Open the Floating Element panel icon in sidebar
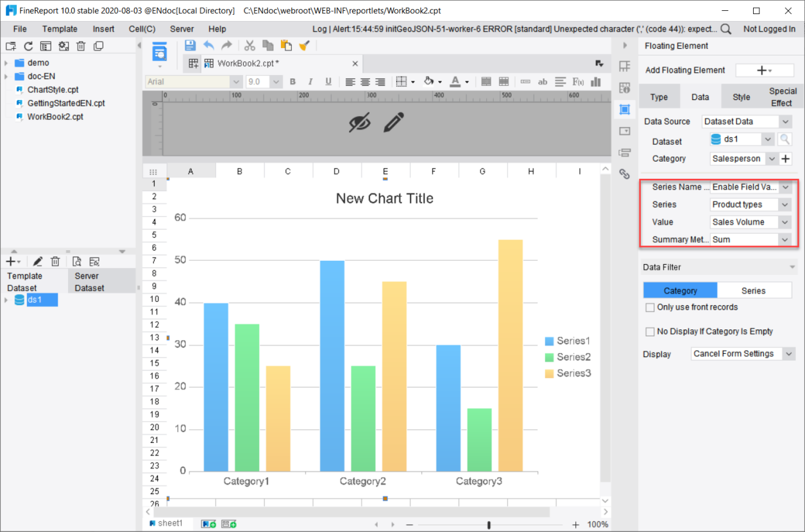805x532 pixels. (624, 109)
